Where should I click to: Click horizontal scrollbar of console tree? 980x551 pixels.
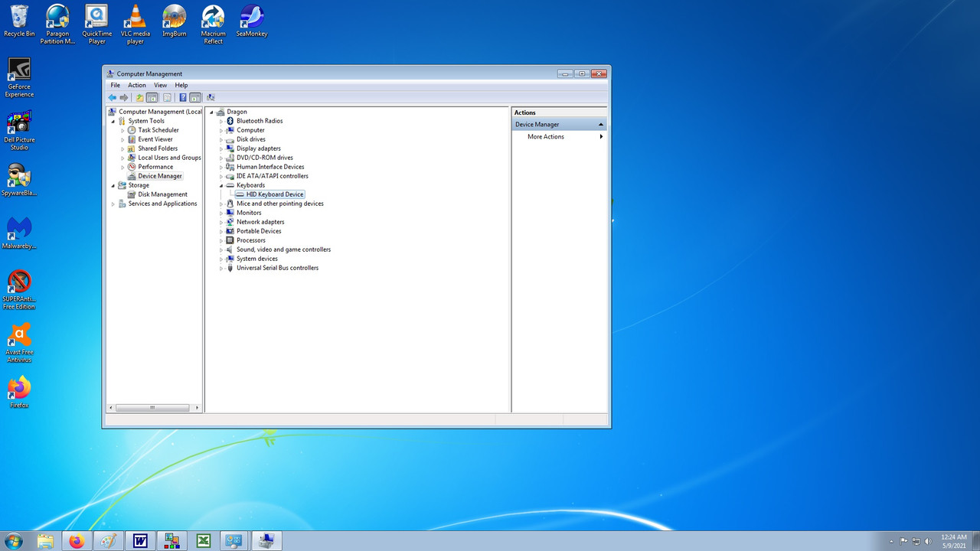tap(152, 408)
